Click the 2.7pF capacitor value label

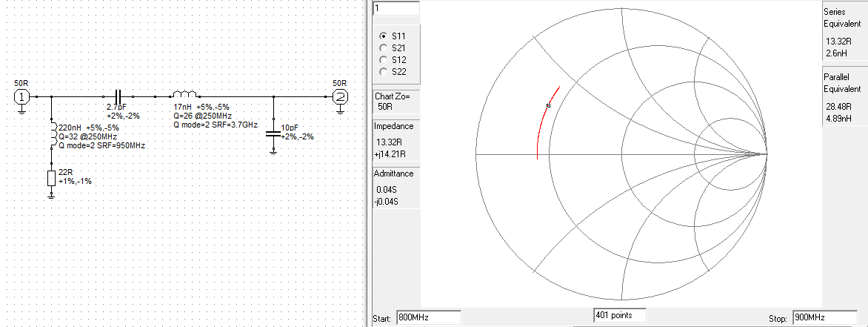[116, 107]
